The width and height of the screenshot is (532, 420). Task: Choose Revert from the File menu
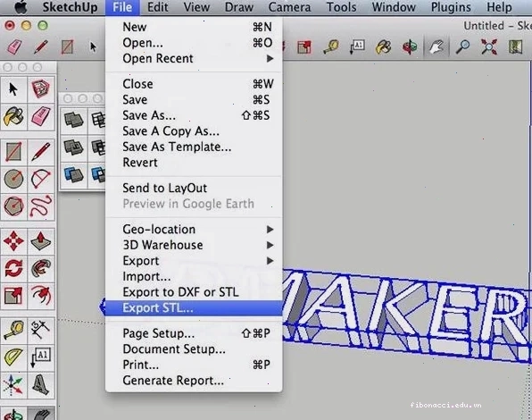(194, 163)
